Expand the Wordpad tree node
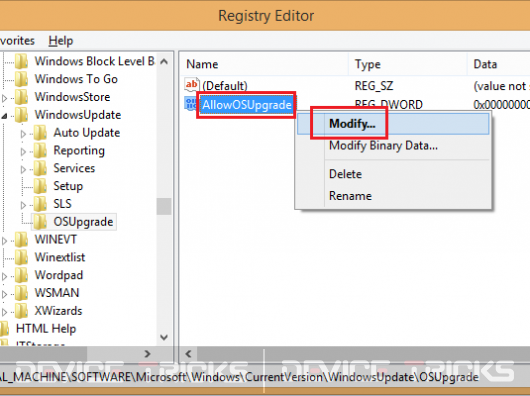Viewport: 530px width, 396px height. click(4, 276)
